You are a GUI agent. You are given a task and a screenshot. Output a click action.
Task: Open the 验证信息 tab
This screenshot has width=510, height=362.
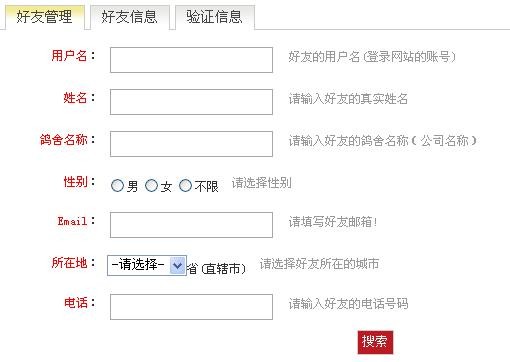[x=215, y=17]
